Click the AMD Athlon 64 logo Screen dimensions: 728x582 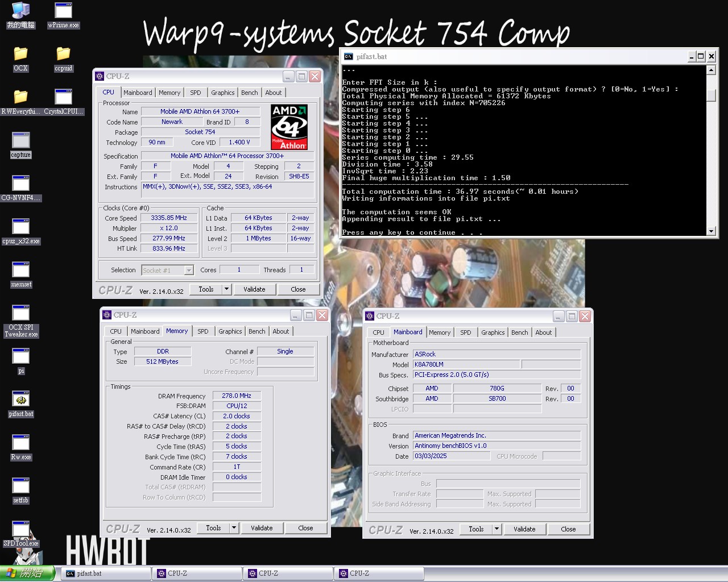(x=289, y=127)
